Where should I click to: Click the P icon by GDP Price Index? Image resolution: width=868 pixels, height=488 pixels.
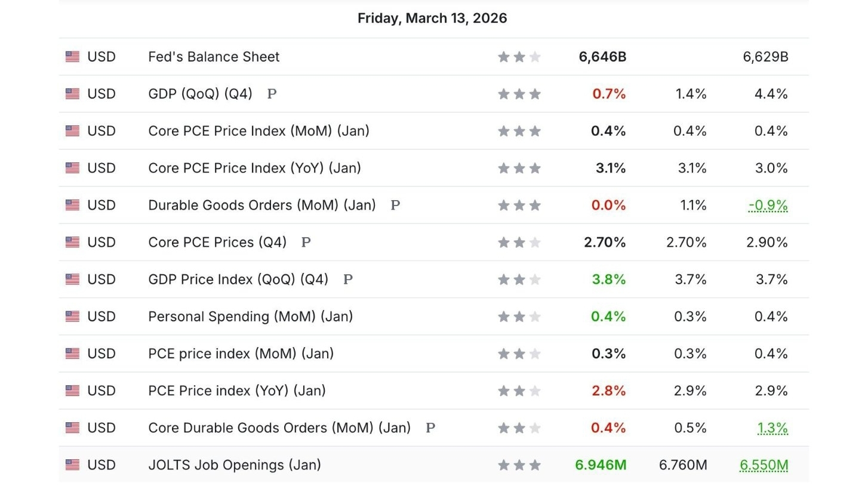click(x=348, y=279)
